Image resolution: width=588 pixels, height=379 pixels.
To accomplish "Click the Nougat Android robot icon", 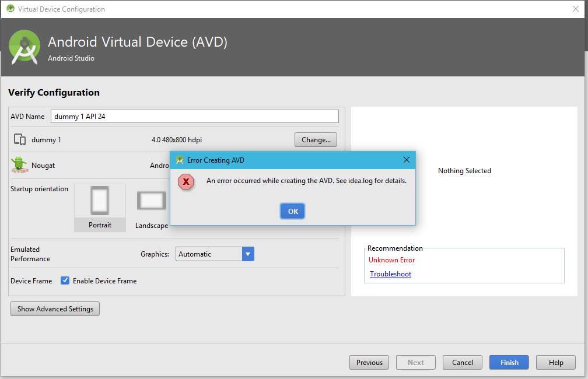I will pos(19,165).
